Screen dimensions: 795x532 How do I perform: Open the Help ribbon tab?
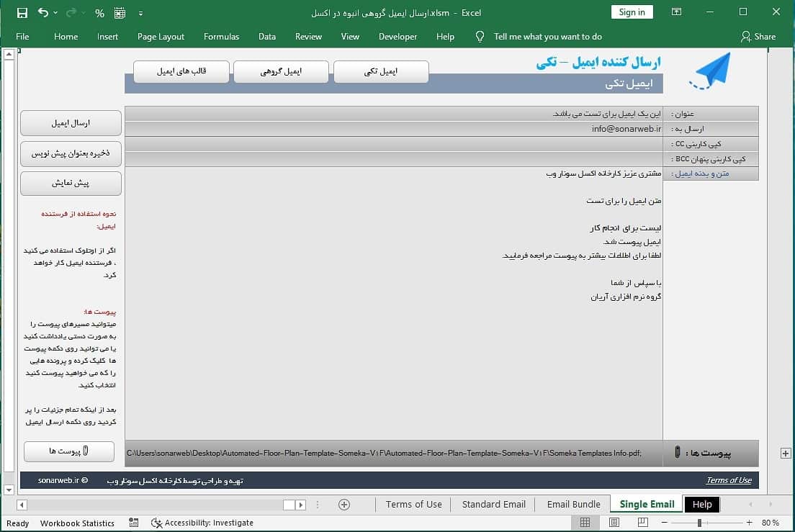click(x=445, y=37)
